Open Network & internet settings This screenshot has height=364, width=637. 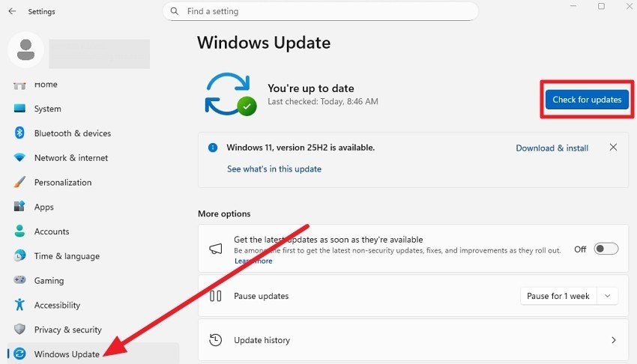point(71,158)
